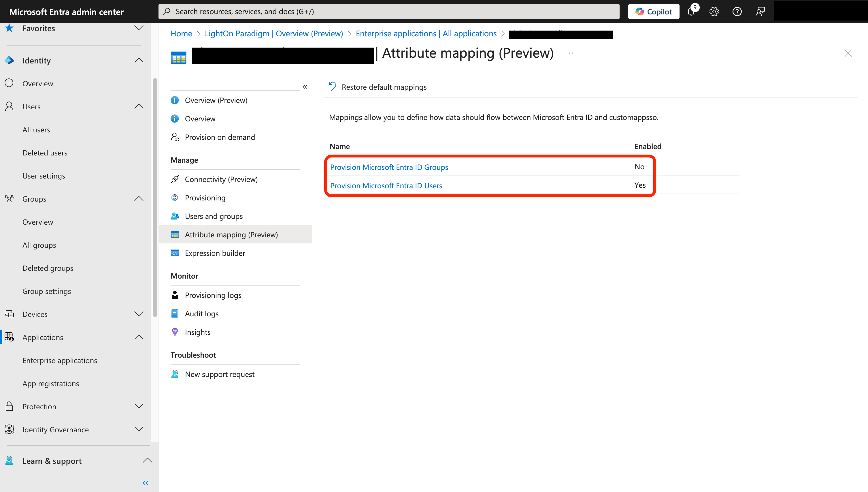868x492 pixels.
Task: Collapse the resource menu double-chevron
Action: [x=305, y=87]
